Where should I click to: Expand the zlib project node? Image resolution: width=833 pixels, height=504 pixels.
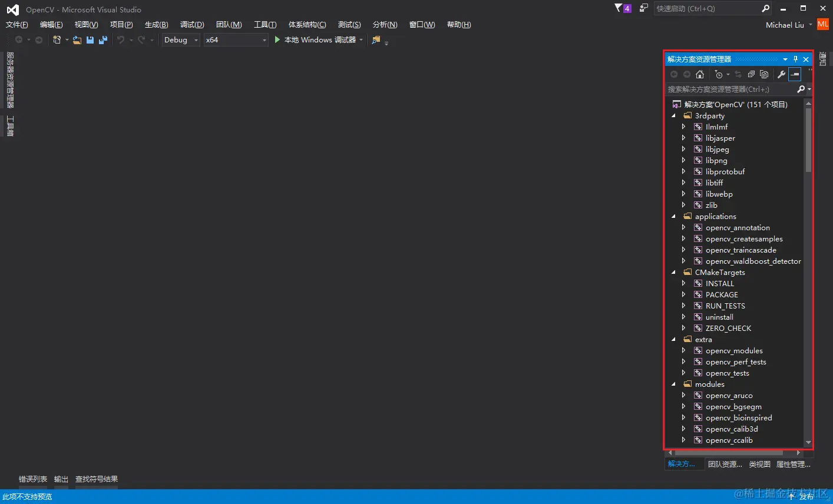tap(683, 205)
